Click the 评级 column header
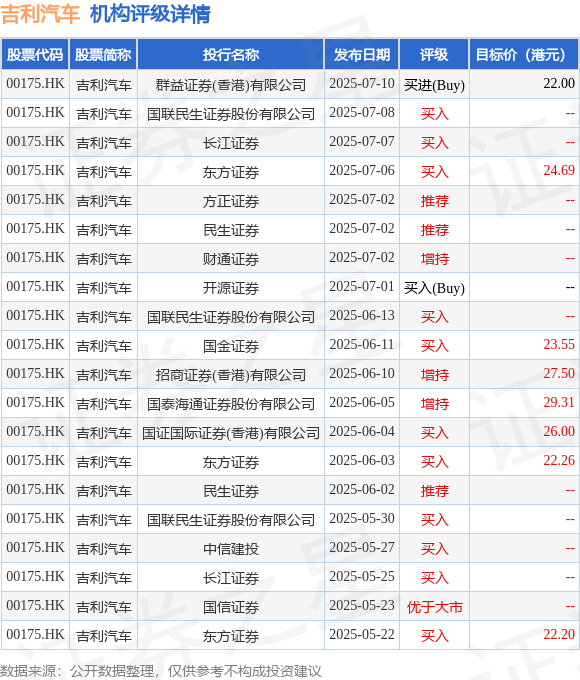This screenshot has width=580, height=680. (434, 55)
